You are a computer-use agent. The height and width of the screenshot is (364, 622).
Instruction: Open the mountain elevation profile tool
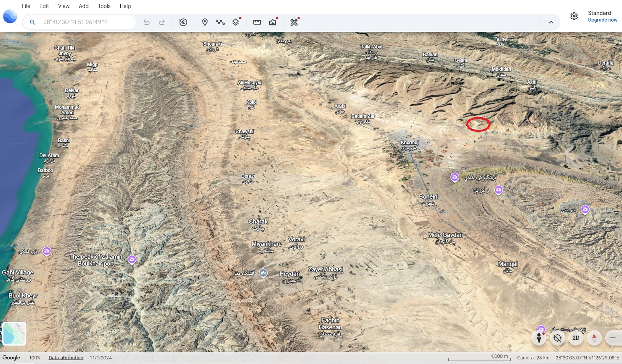coord(273,22)
